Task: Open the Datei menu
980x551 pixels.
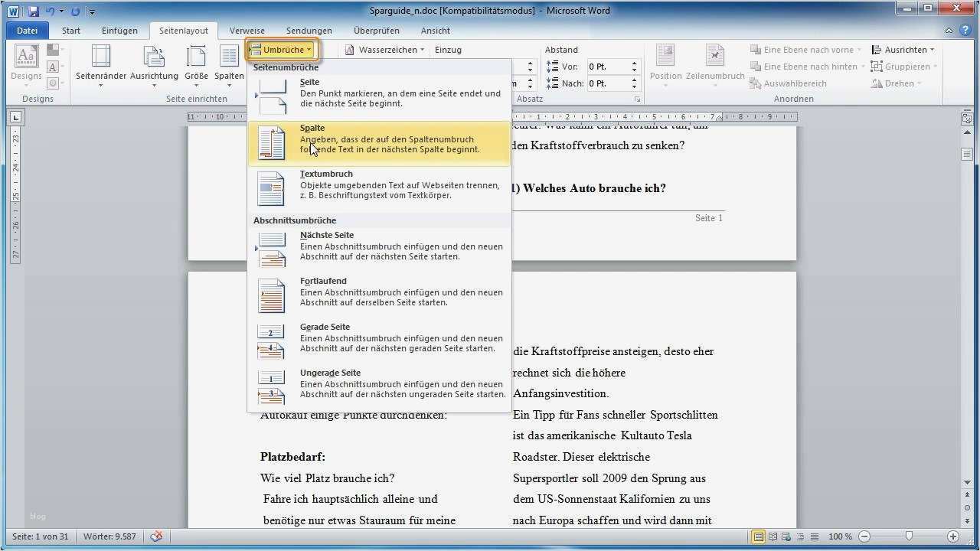Action: pyautogui.click(x=26, y=30)
